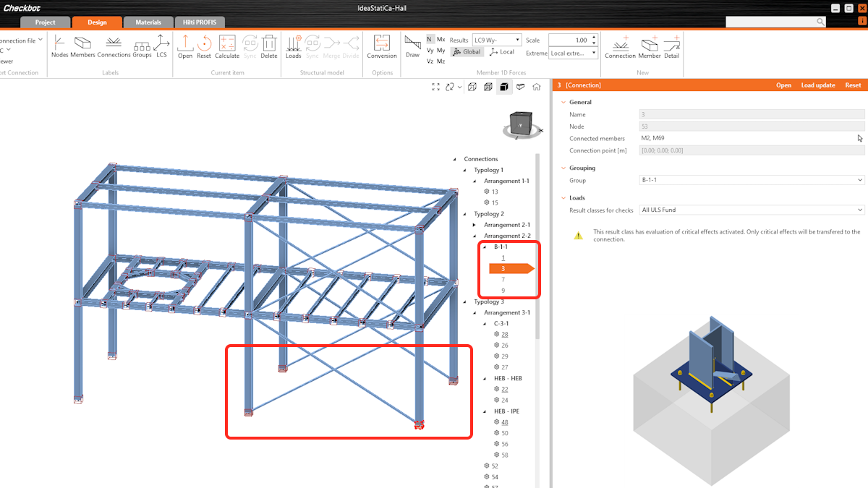
Task: Collapse the Typology 1 tree node
Action: [465, 170]
